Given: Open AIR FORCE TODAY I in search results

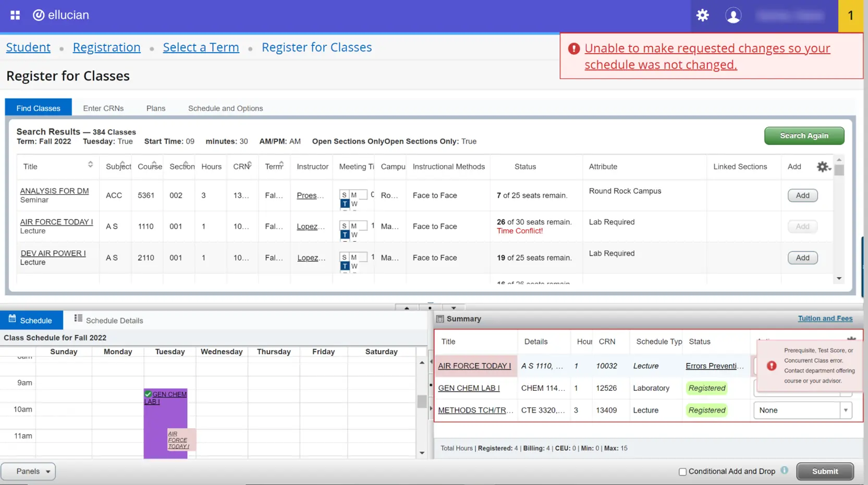Looking at the screenshot, I should tap(56, 222).
